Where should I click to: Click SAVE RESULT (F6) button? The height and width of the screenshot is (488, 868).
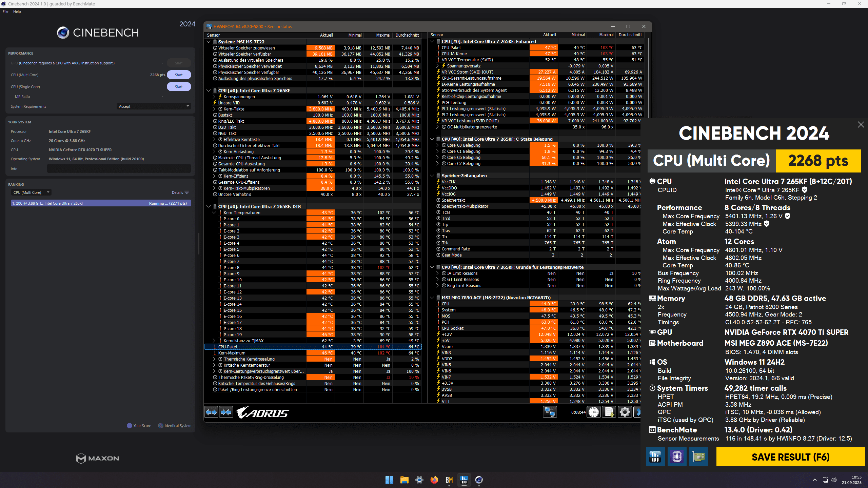[x=790, y=457]
